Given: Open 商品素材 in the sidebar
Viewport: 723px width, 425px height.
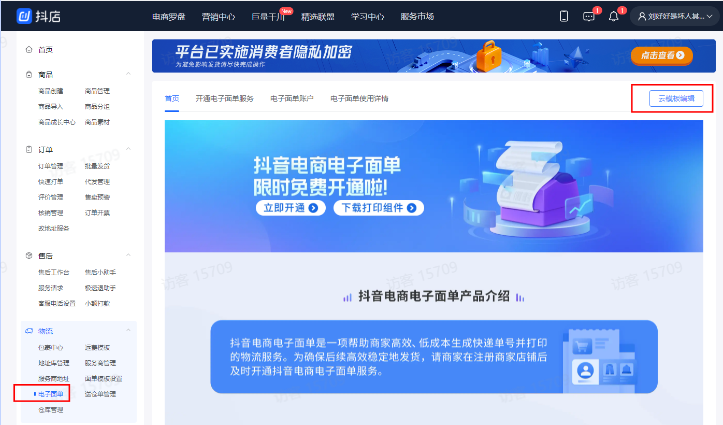Looking at the screenshot, I should [97, 122].
